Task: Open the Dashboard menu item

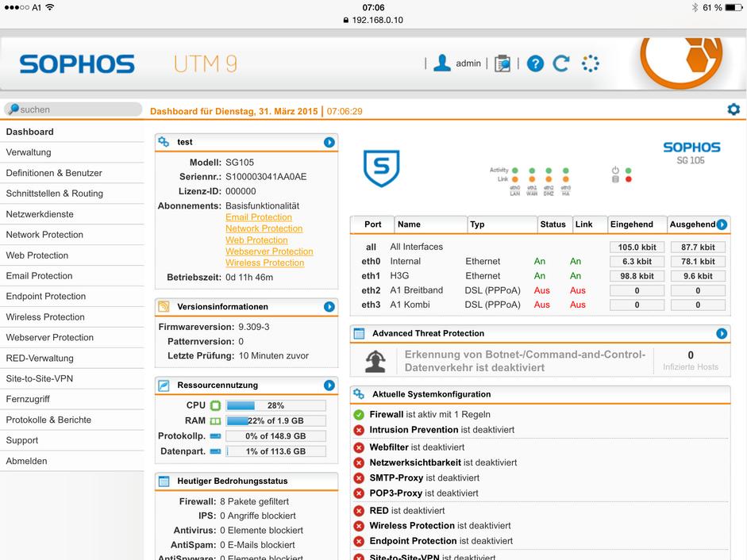Action: coord(72,132)
